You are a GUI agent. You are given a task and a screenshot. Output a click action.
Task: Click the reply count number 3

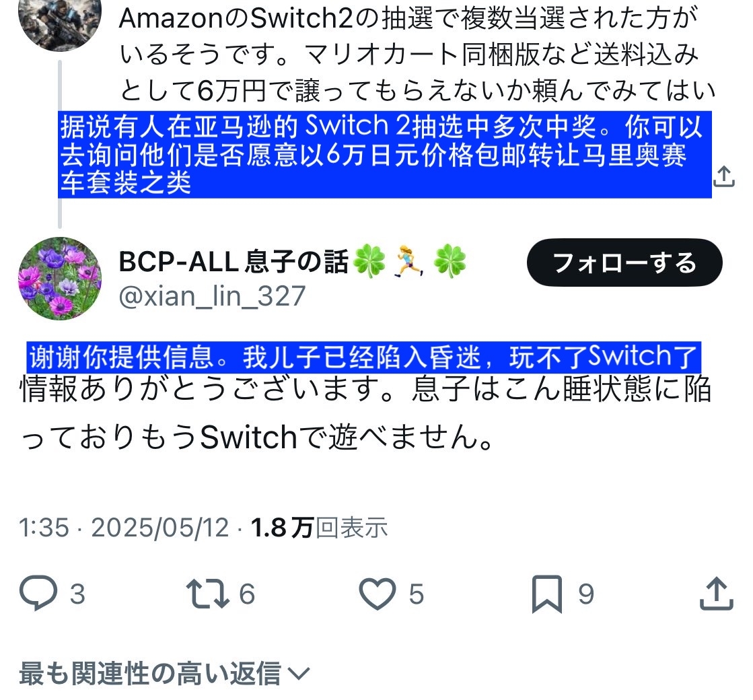tap(78, 594)
